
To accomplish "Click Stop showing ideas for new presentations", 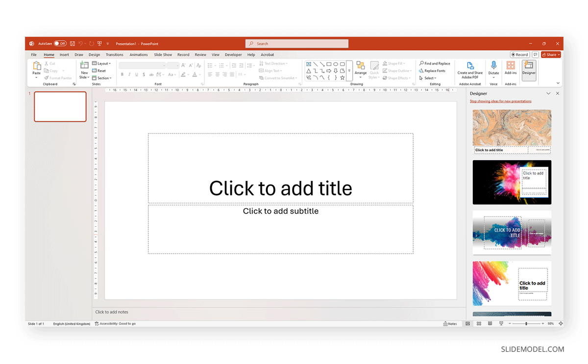I will point(500,101).
